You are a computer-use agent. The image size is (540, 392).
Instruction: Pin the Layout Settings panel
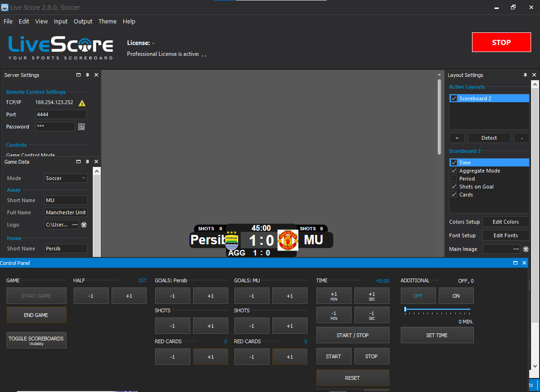point(525,75)
